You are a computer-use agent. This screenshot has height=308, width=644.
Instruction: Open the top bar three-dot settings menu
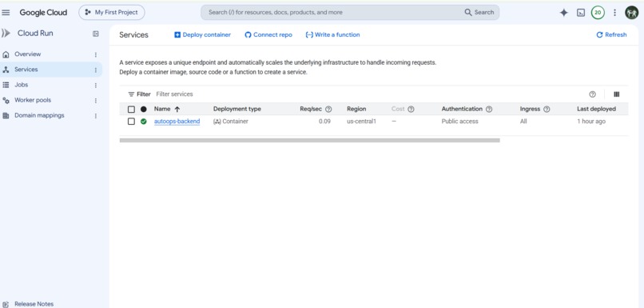tap(615, 13)
